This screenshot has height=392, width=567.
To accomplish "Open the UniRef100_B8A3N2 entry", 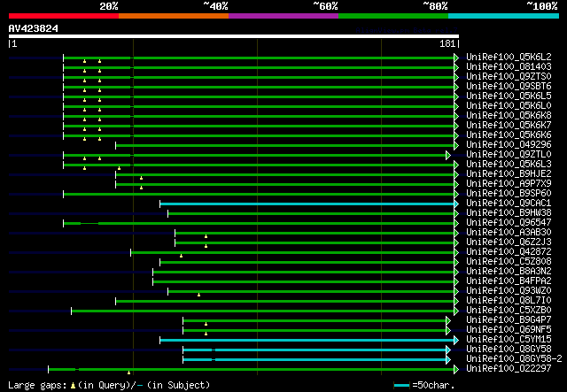I will pos(509,272).
